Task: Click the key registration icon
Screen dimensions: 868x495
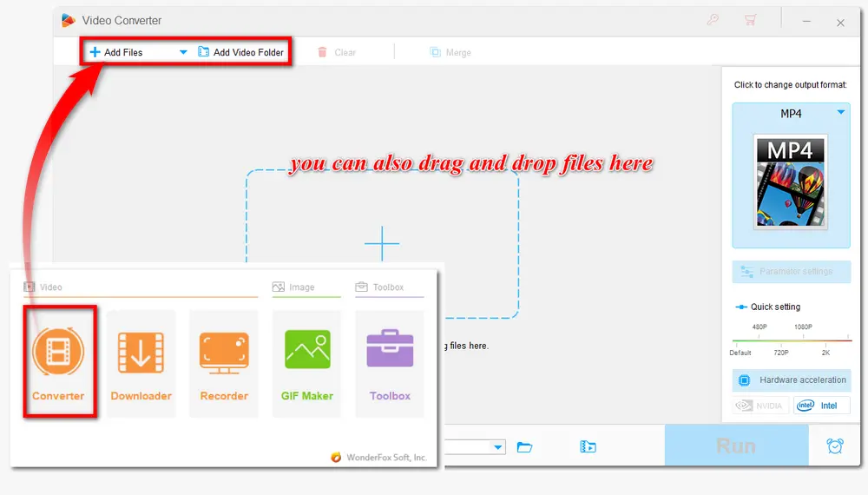Action: point(713,20)
